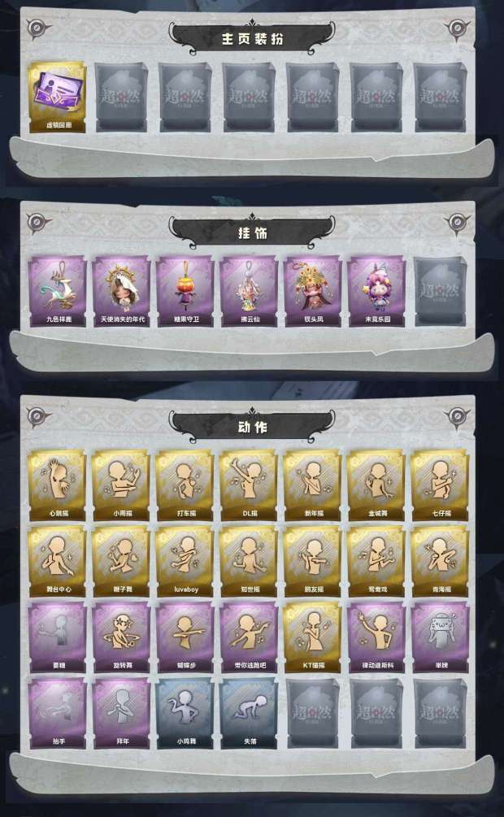
Task: Select the 拜年 greeting action
Action: coord(121,714)
